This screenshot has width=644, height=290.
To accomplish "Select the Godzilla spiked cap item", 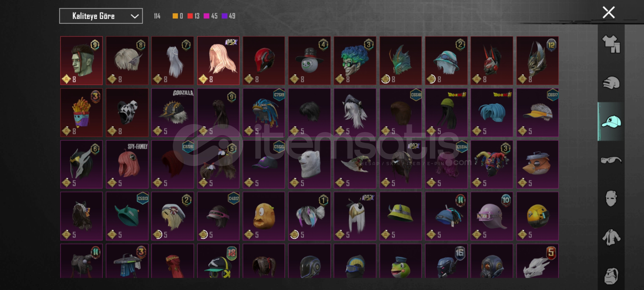I will click(173, 113).
